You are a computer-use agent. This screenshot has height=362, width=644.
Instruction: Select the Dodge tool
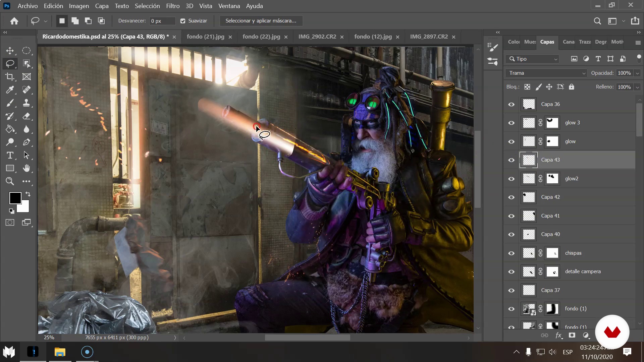coord(10,142)
